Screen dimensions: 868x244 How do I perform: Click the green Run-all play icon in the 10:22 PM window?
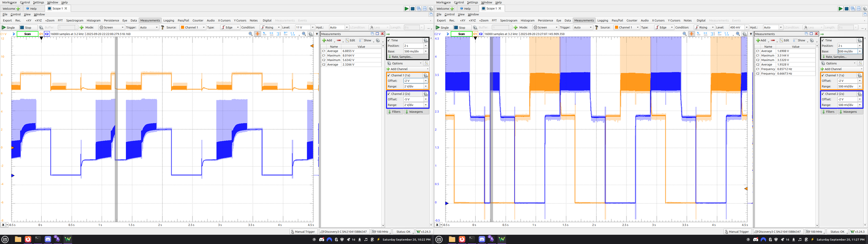407,9
